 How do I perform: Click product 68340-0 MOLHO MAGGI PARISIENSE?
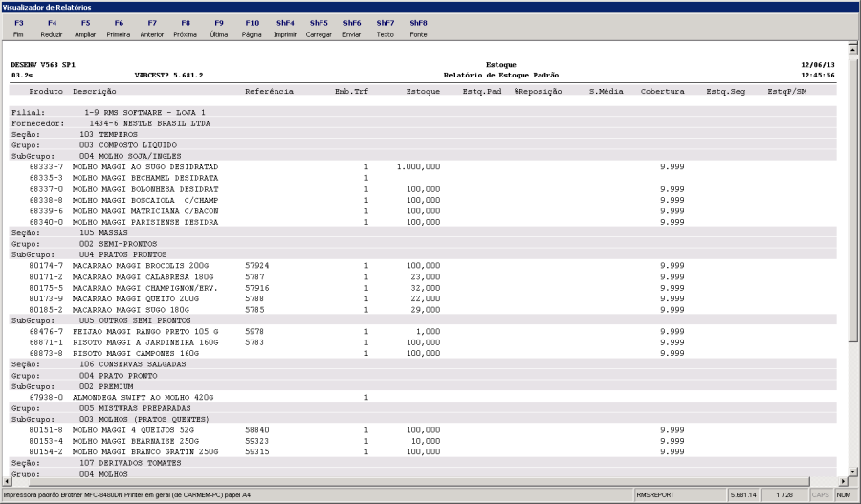coord(423,222)
